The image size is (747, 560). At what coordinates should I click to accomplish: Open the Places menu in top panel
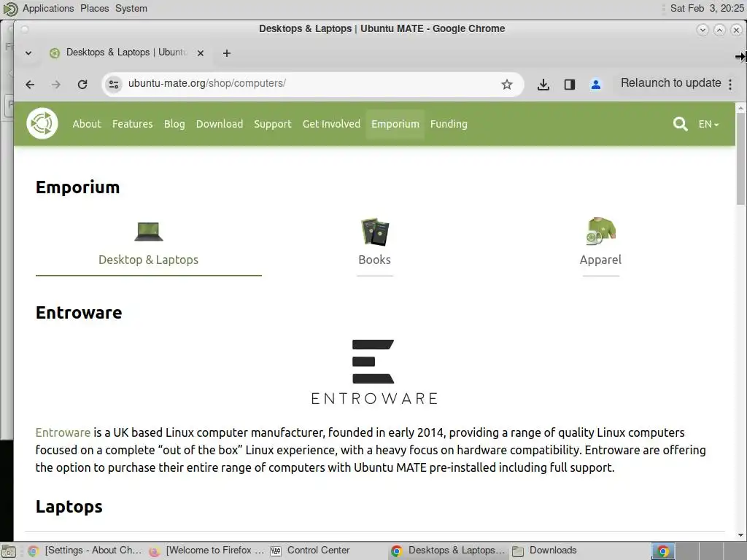pos(94,9)
